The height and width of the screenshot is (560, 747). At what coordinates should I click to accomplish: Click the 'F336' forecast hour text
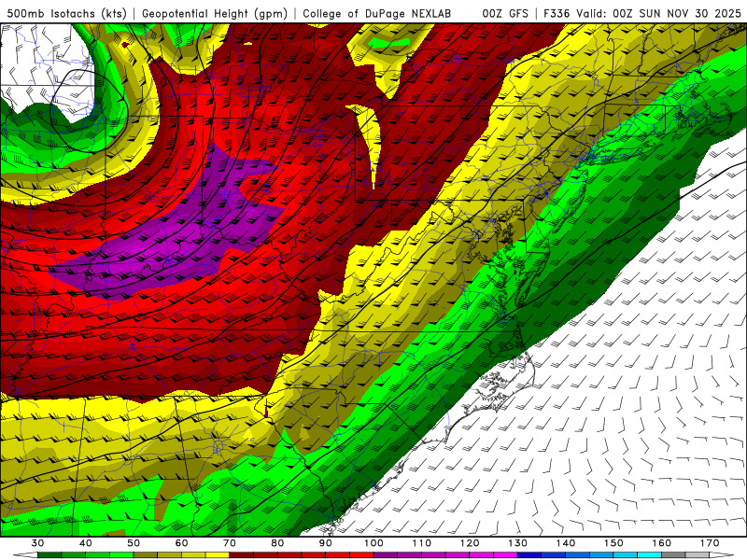(557, 14)
